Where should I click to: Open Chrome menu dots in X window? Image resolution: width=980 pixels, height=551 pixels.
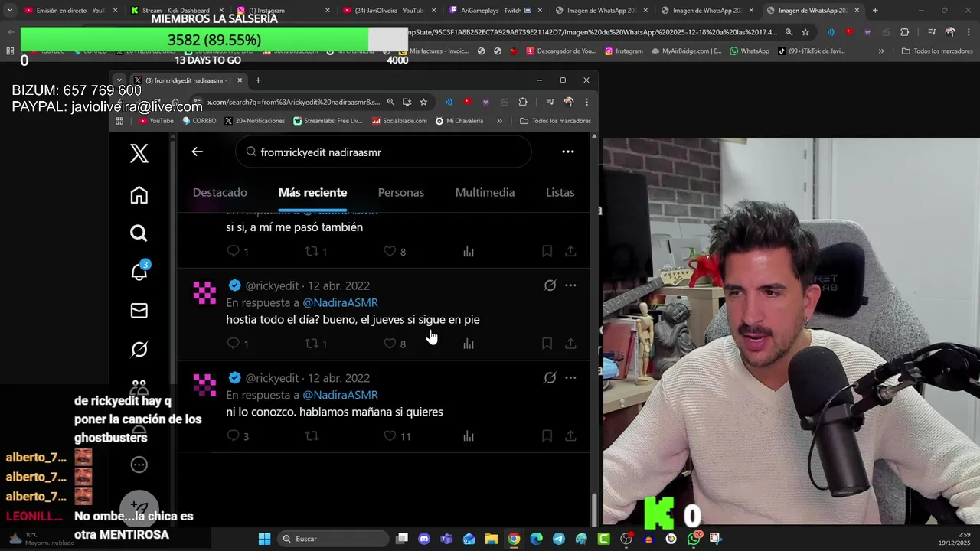(x=586, y=102)
